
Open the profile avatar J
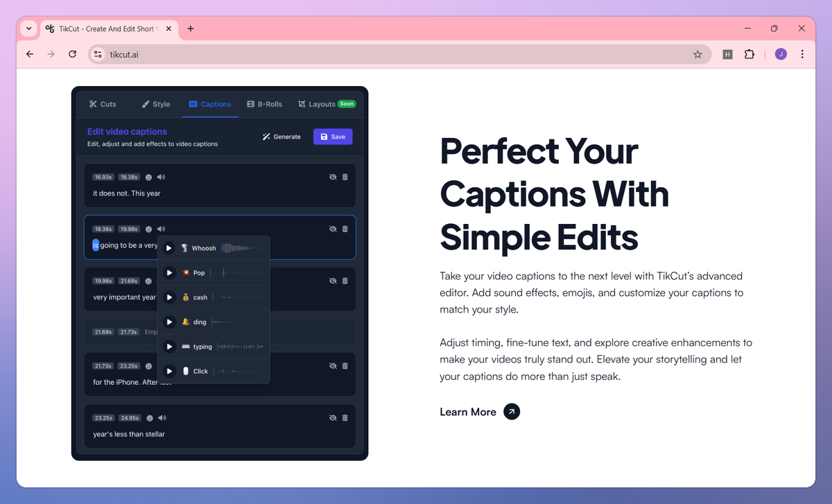(781, 54)
